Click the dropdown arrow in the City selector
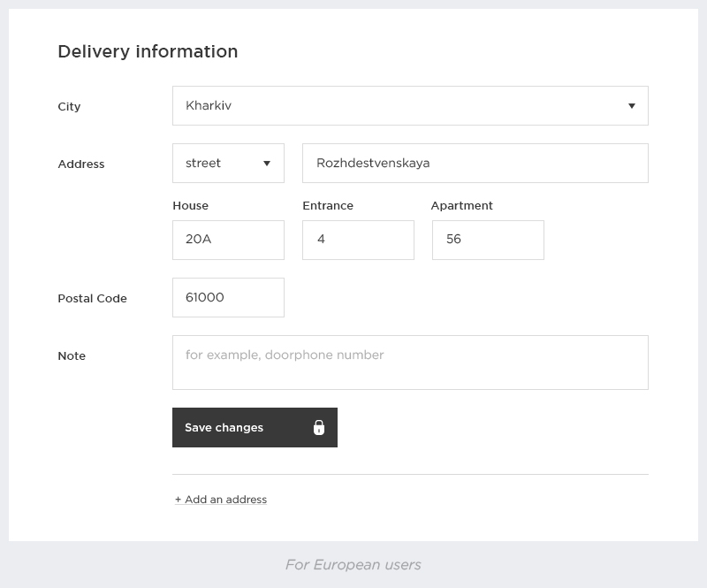This screenshot has height=588, width=707. pyautogui.click(x=632, y=105)
